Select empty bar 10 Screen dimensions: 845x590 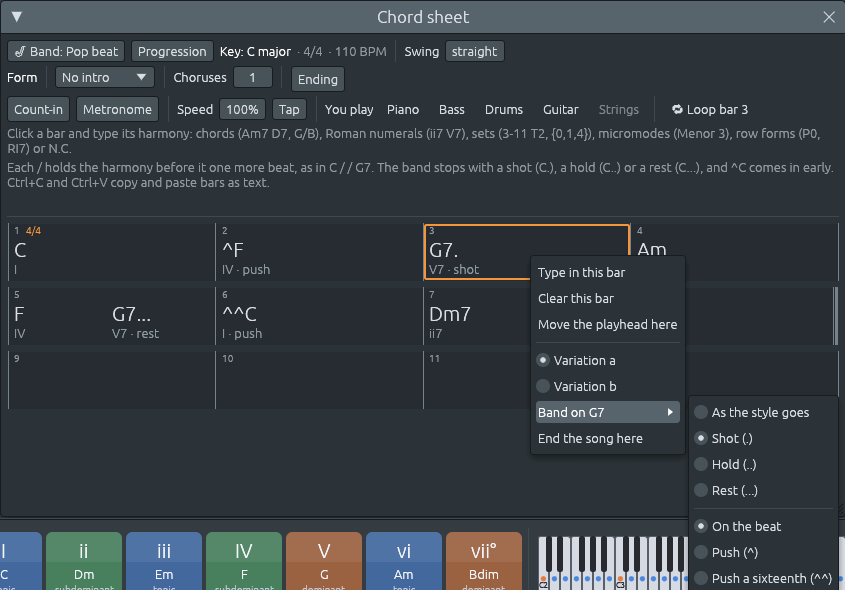(319, 380)
